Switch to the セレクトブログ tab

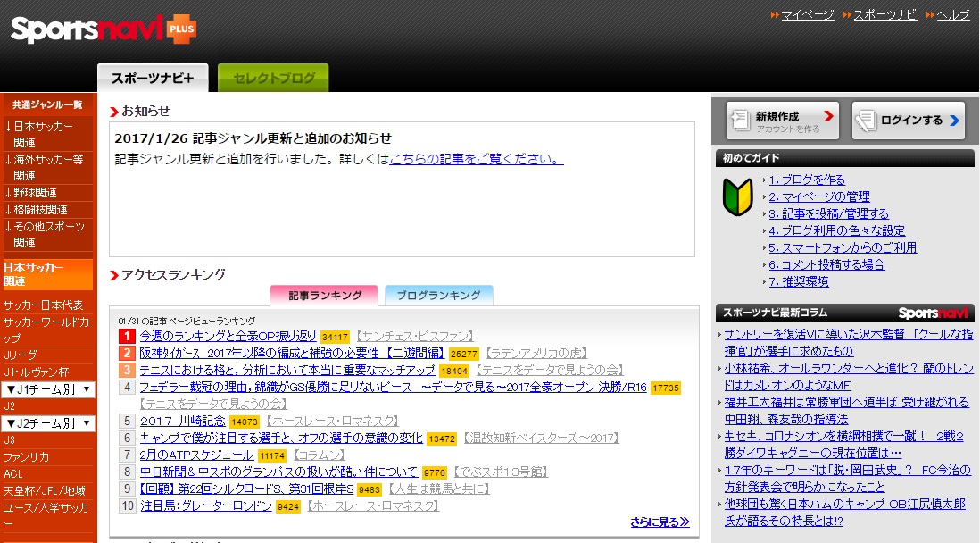tap(273, 78)
